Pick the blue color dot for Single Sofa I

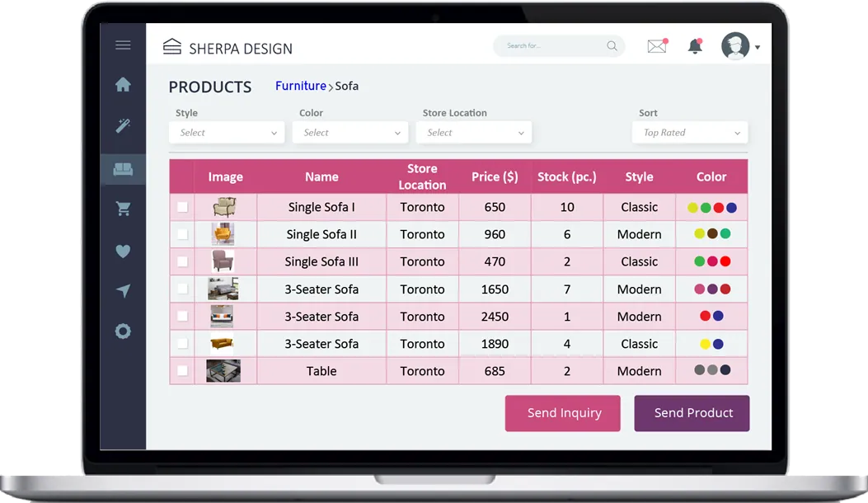tap(731, 208)
